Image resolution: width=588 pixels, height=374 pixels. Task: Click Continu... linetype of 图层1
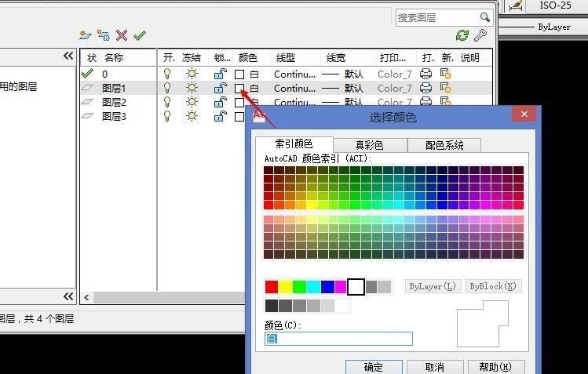pos(294,89)
